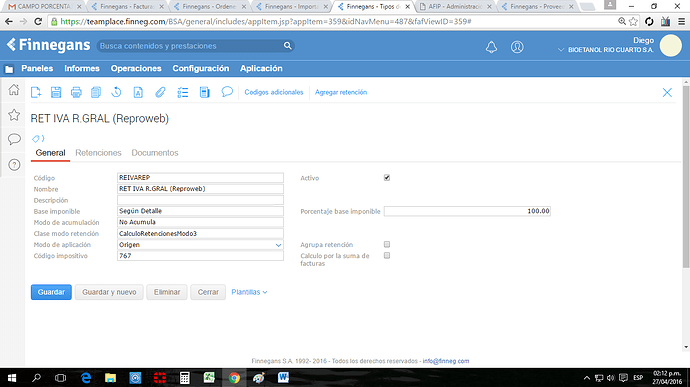Image resolution: width=690 pixels, height=387 pixels.
Task: Click the Guardar button
Action: [51, 292]
